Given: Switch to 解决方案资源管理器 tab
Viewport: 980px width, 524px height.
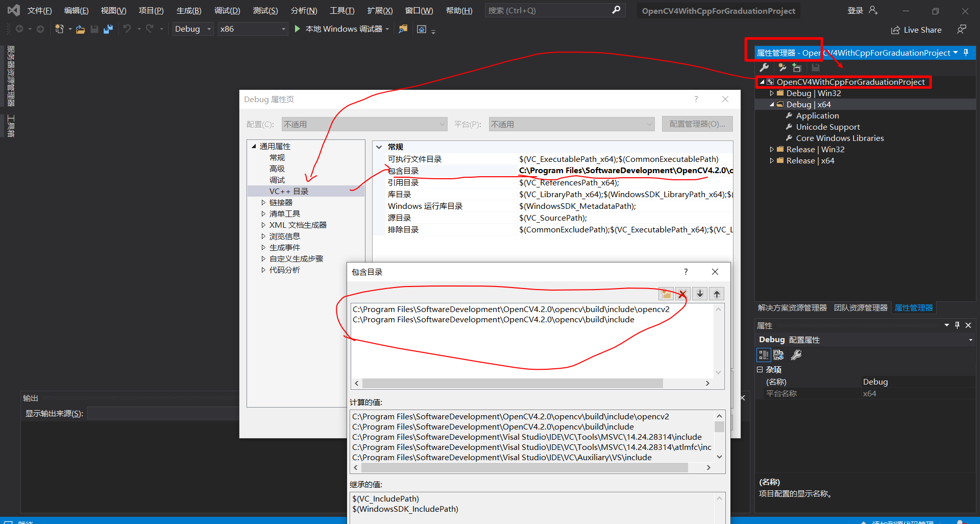Looking at the screenshot, I should 792,308.
